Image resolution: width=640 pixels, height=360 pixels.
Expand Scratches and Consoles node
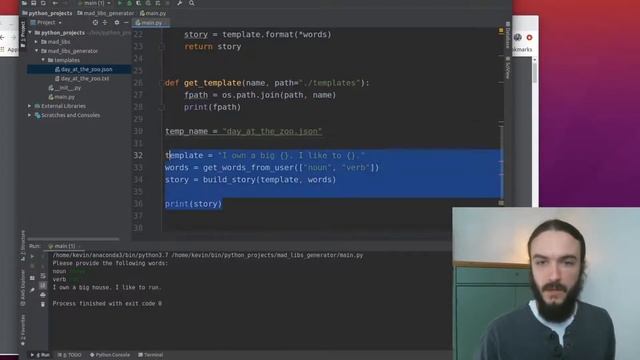click(30, 115)
